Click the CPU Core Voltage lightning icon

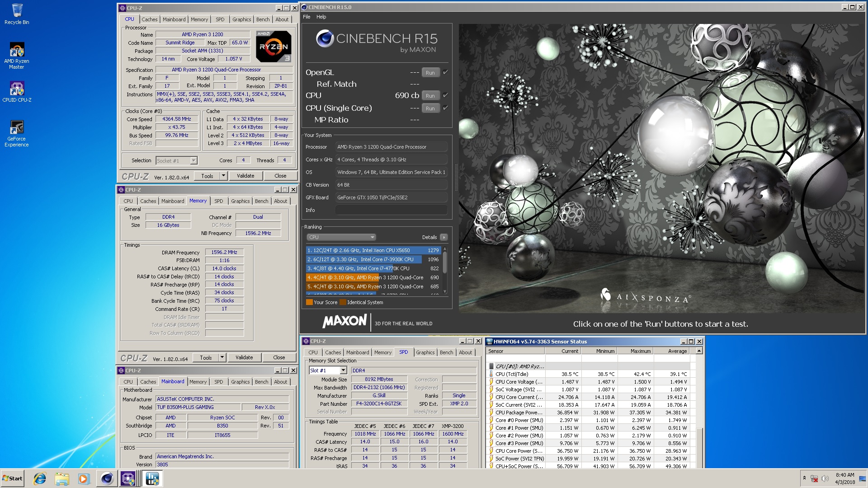(x=491, y=382)
